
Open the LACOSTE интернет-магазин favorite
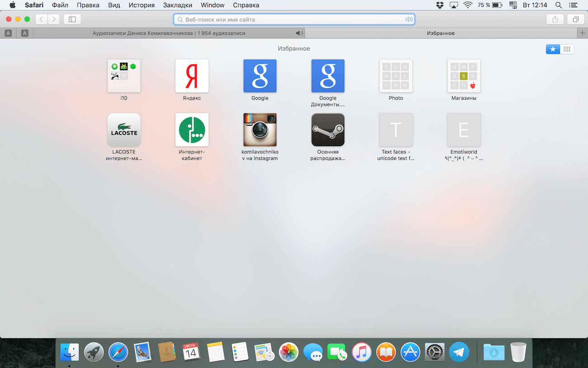tap(124, 130)
